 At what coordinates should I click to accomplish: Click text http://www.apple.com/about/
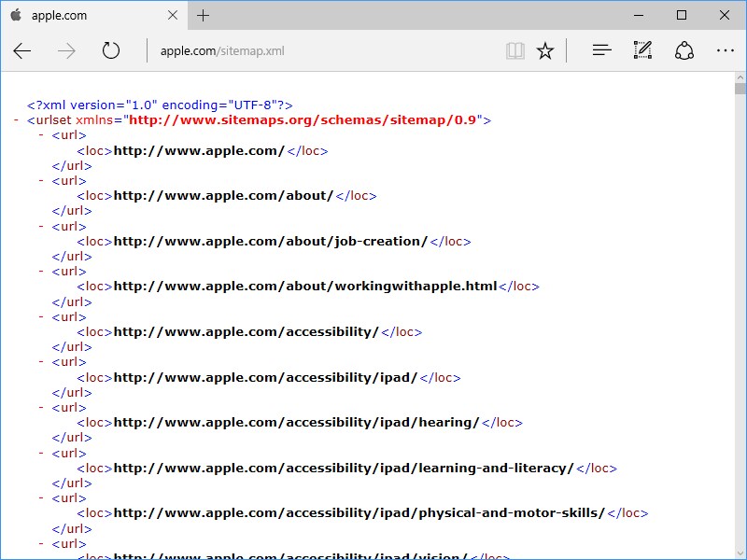coord(223,196)
